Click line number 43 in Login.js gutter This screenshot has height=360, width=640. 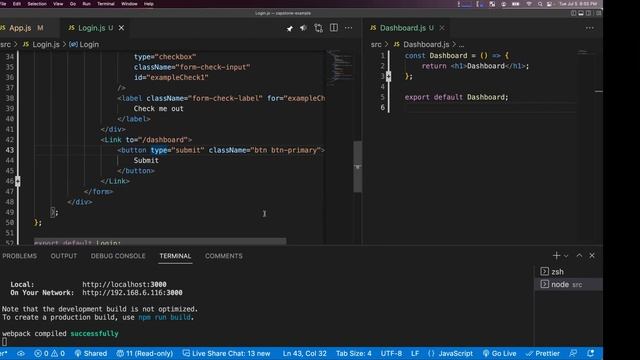click(9, 150)
